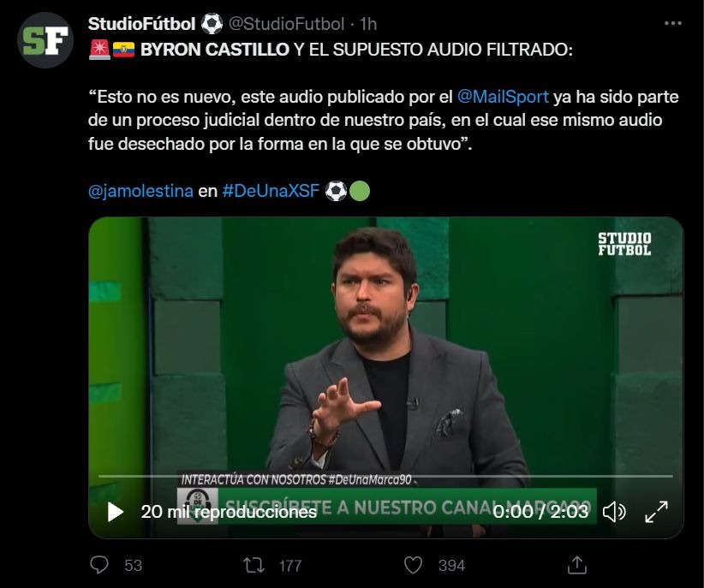Reply to the tweet via comment bubble

coord(99,565)
